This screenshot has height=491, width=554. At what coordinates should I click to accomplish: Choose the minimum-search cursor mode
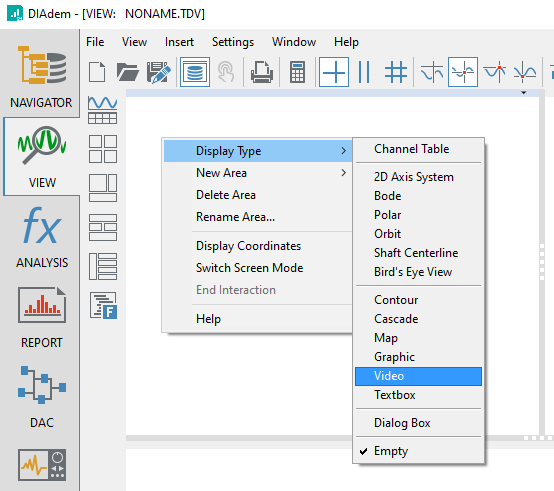coord(525,72)
